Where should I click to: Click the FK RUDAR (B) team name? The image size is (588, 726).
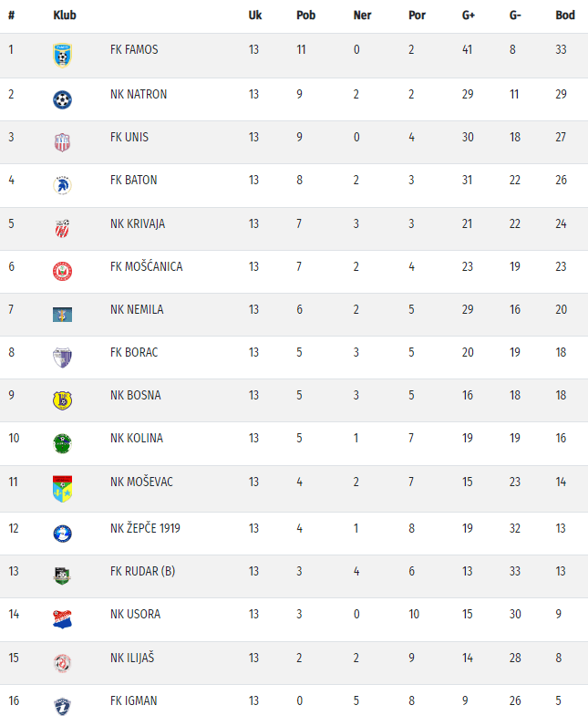[x=142, y=571]
